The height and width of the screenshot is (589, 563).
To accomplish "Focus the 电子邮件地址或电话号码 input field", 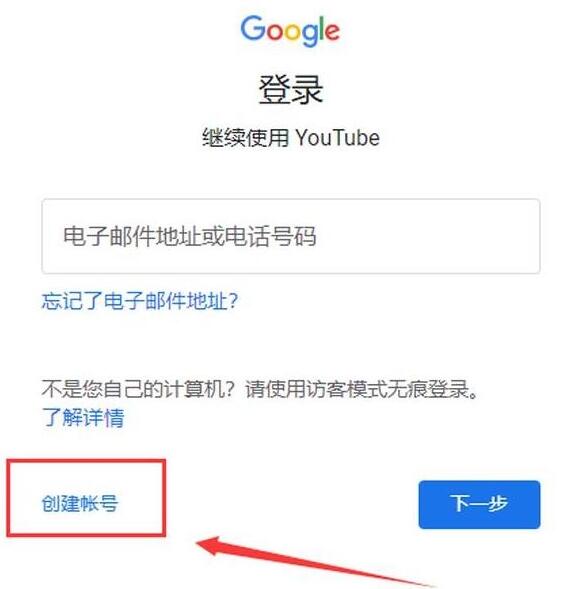I will pos(291,236).
